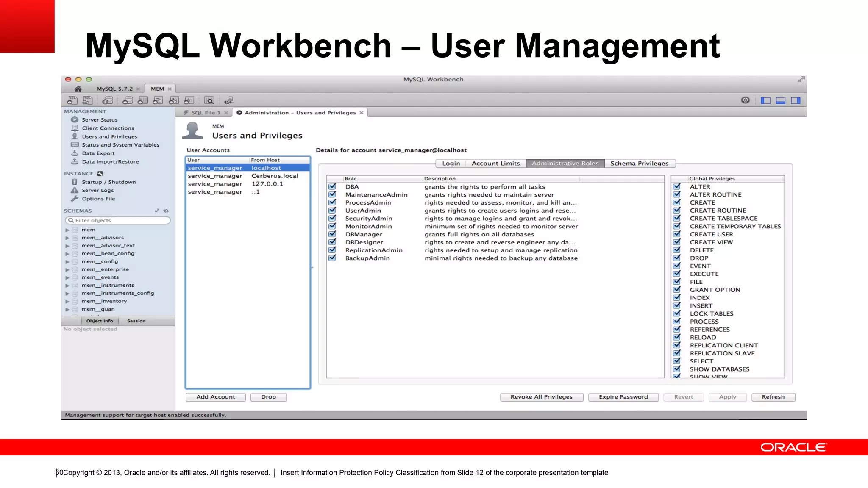
Task: Switch to MySQL 5.7.2 connection tab
Action: (114, 89)
